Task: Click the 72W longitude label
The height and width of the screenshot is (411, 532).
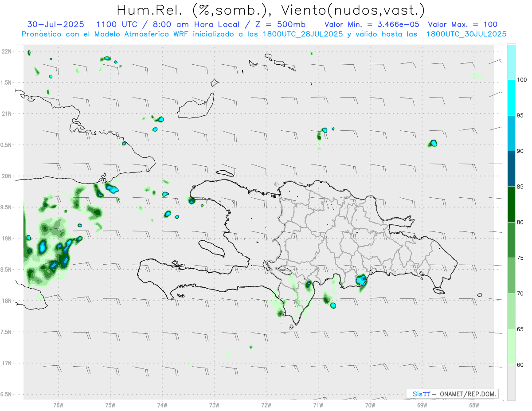Action: [266, 405]
